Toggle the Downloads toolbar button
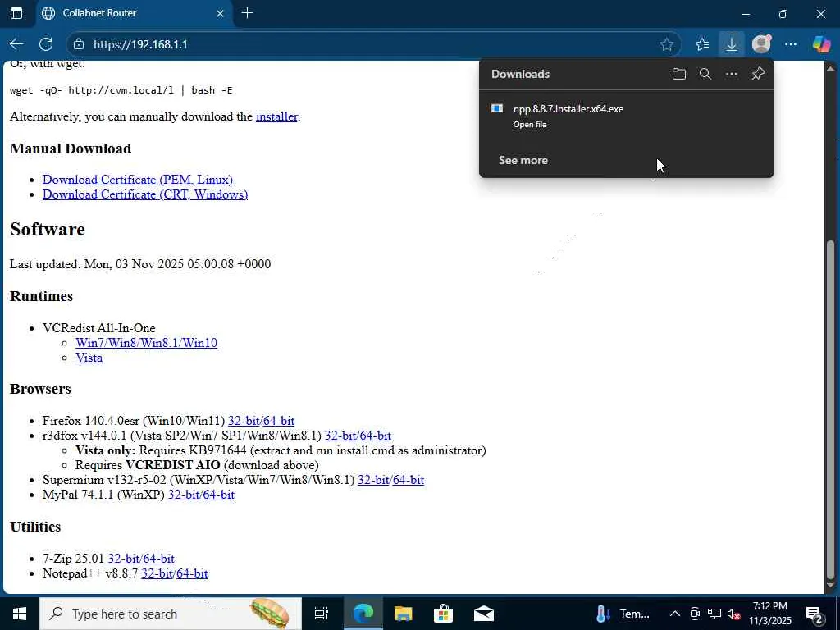The image size is (840, 630). 731,44
